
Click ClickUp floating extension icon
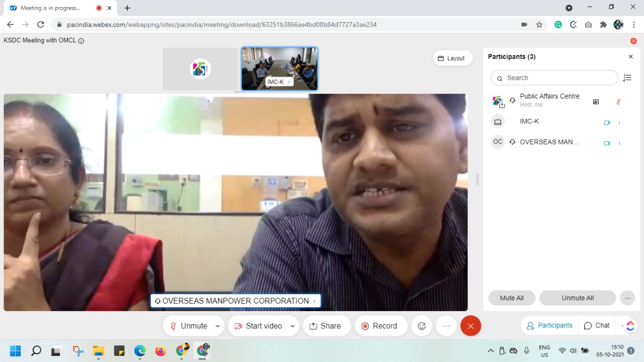point(630,326)
